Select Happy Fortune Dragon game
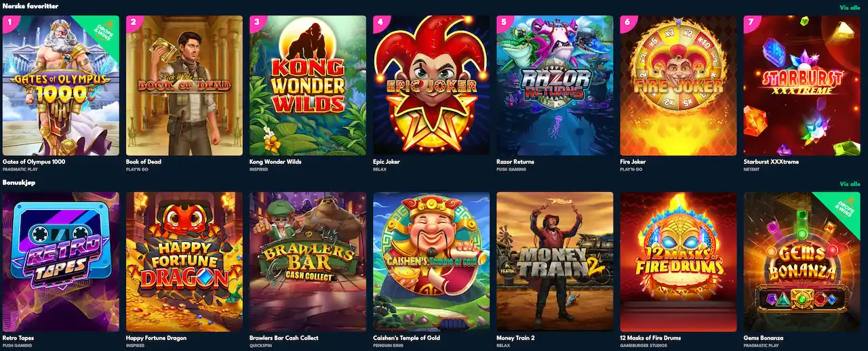 (184, 262)
